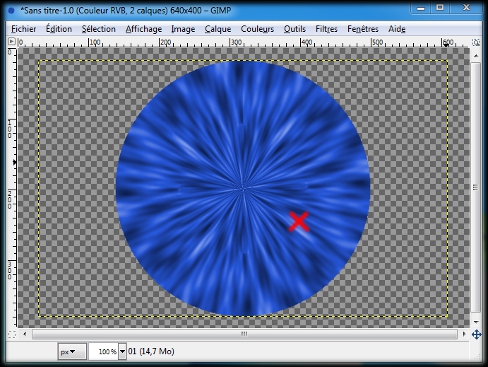Open the Fichier menu

tap(24, 29)
